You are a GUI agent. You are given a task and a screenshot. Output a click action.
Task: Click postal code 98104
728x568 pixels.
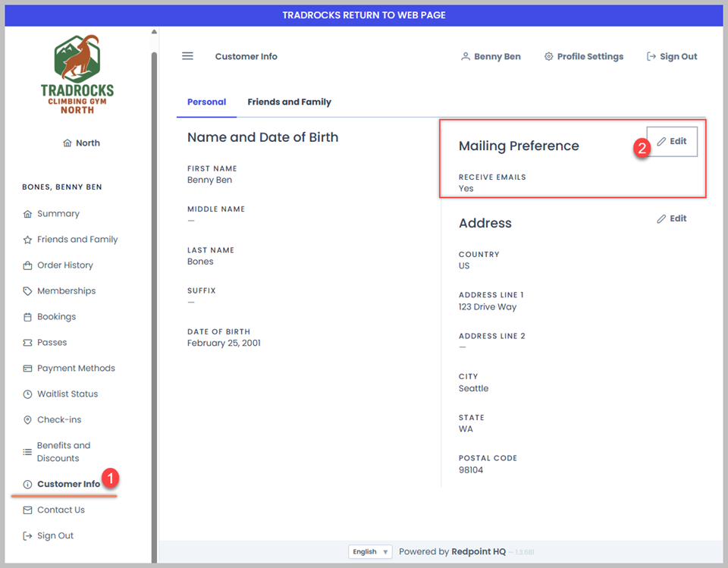[471, 470]
